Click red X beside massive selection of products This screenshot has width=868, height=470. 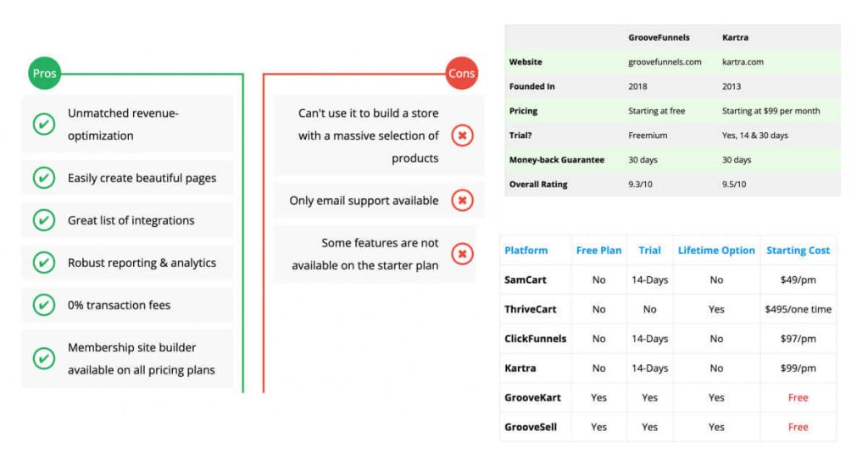click(x=462, y=135)
